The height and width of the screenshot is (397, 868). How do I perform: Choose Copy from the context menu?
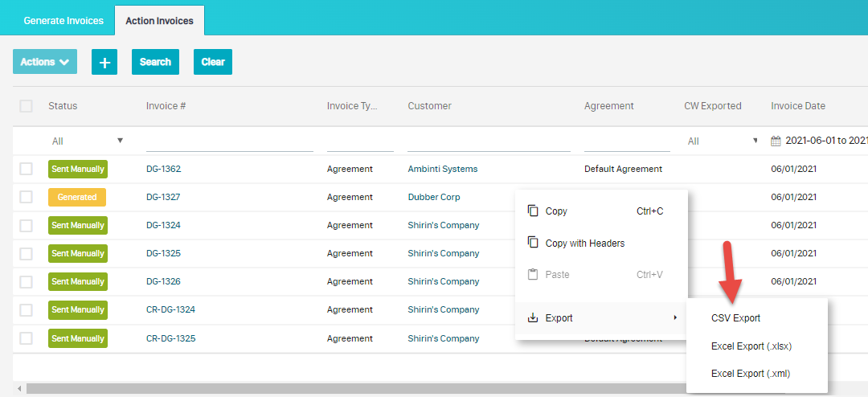click(x=601, y=211)
